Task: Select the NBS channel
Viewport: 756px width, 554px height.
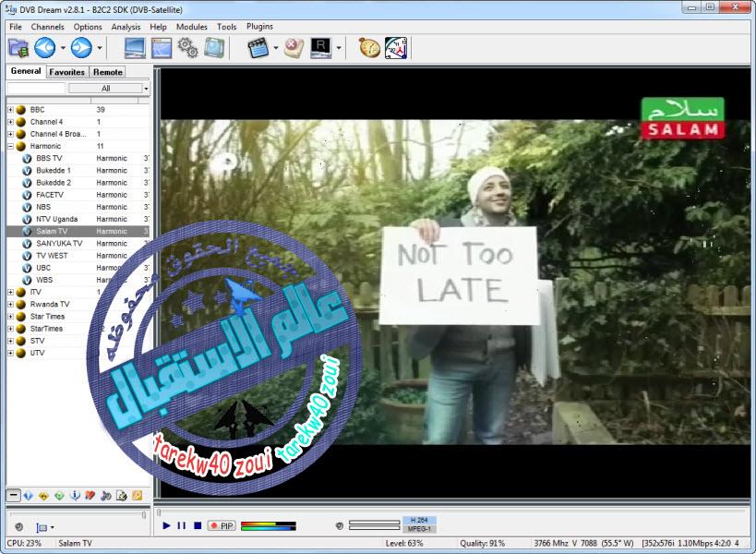Action: click(x=78, y=207)
